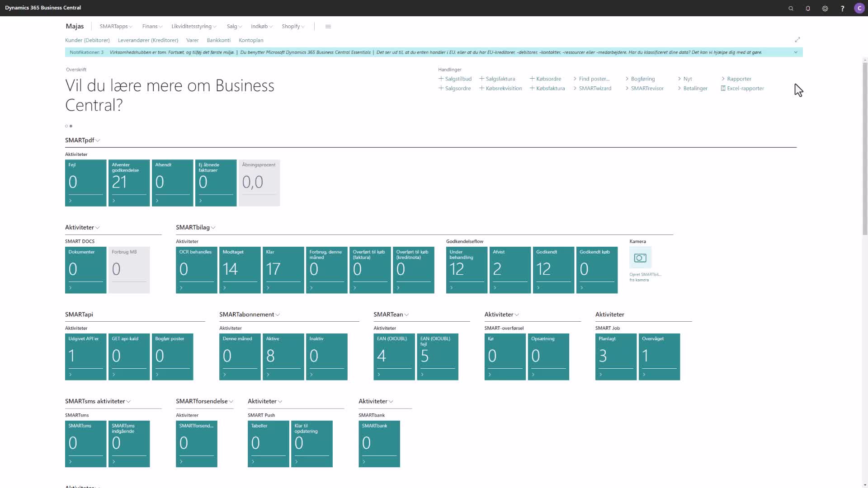
Task: Open Kunder (Debitorer) link
Action: click(x=87, y=40)
